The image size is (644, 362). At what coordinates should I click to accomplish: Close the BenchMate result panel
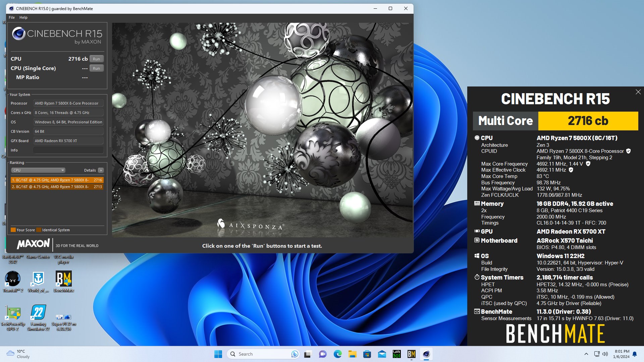pyautogui.click(x=638, y=92)
